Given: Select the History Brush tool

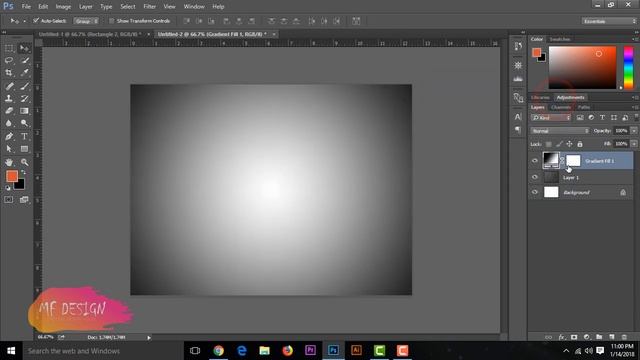Looking at the screenshot, I should pos(24,98).
